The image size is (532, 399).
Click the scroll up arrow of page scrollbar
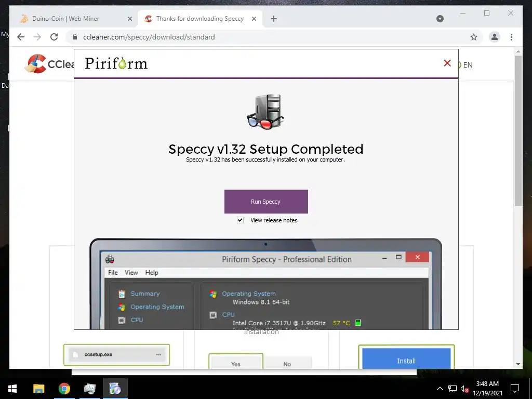[518, 51]
